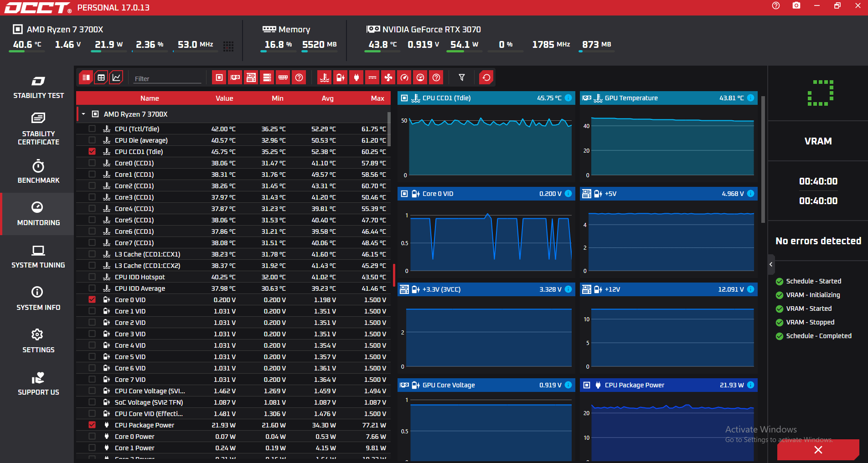
Task: Enable graph for SoC Voltage (SVI2 TFN)
Action: (92, 402)
